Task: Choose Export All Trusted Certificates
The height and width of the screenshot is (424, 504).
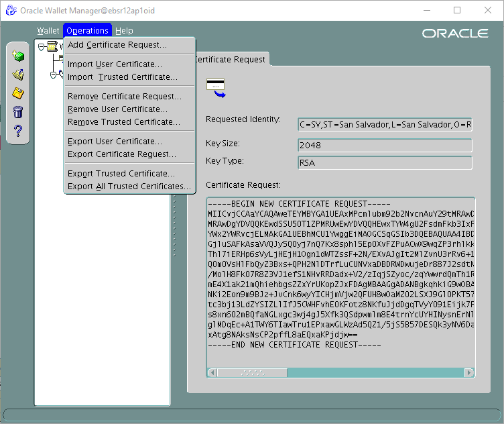Action: tap(130, 187)
